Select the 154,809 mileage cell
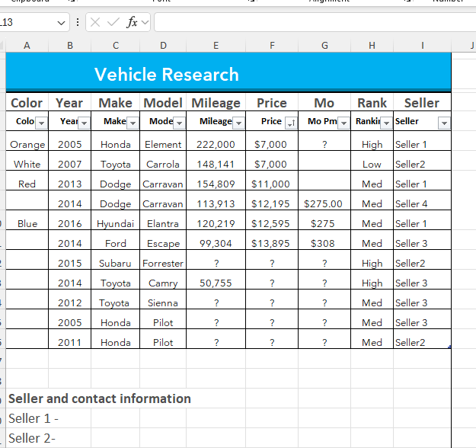This screenshot has width=476, height=448. [x=216, y=181]
